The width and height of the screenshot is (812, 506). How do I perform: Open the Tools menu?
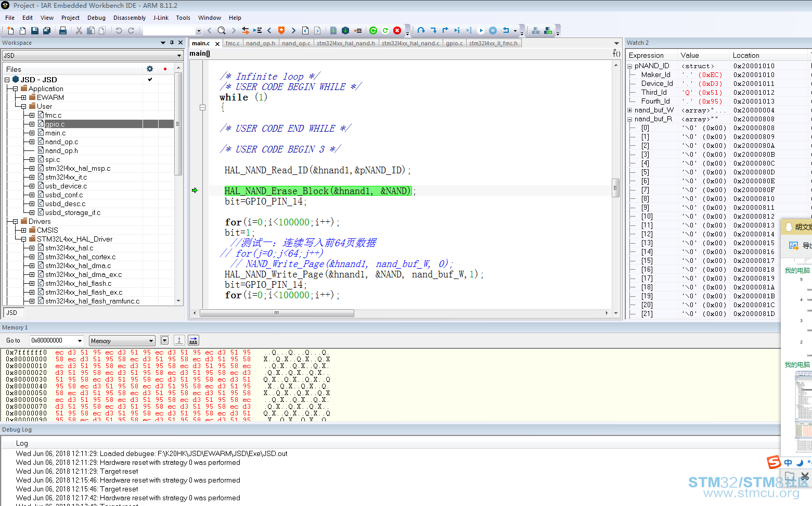(x=183, y=18)
